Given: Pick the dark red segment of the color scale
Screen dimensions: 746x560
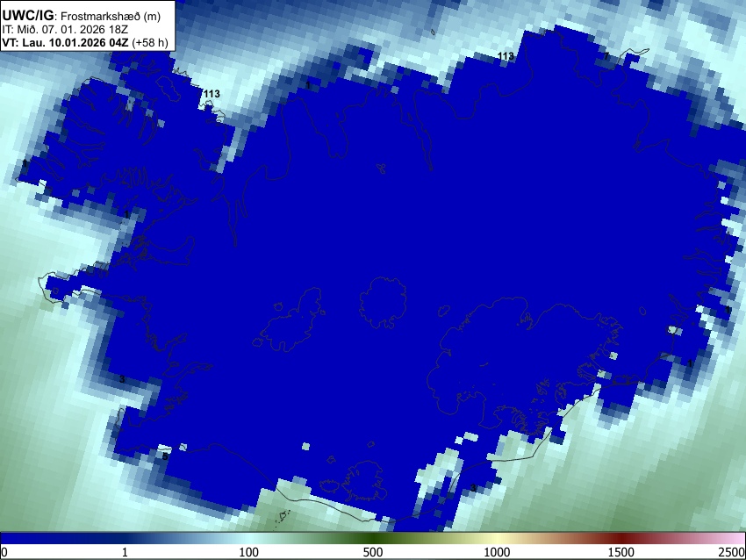Looking at the screenshot, I should pos(621,539).
